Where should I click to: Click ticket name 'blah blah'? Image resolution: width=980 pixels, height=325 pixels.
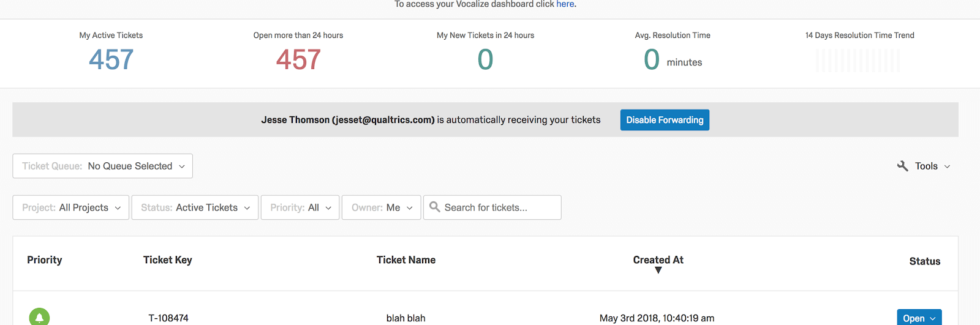pos(406,318)
